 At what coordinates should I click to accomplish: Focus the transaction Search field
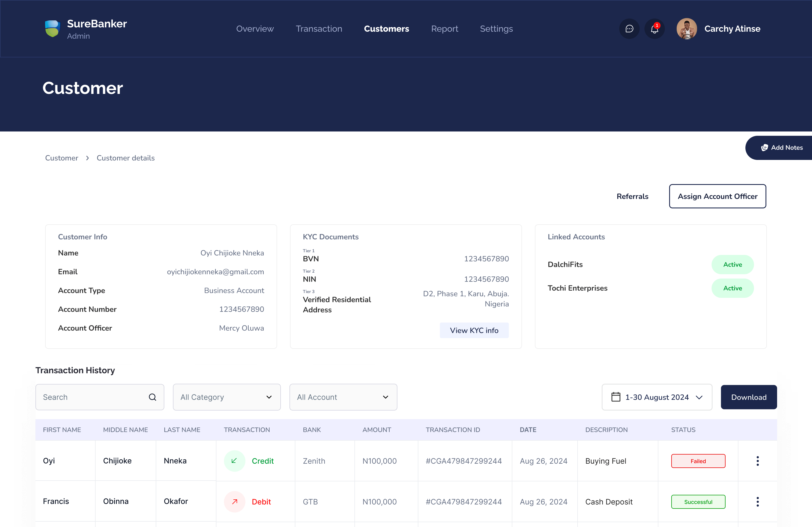(100, 397)
